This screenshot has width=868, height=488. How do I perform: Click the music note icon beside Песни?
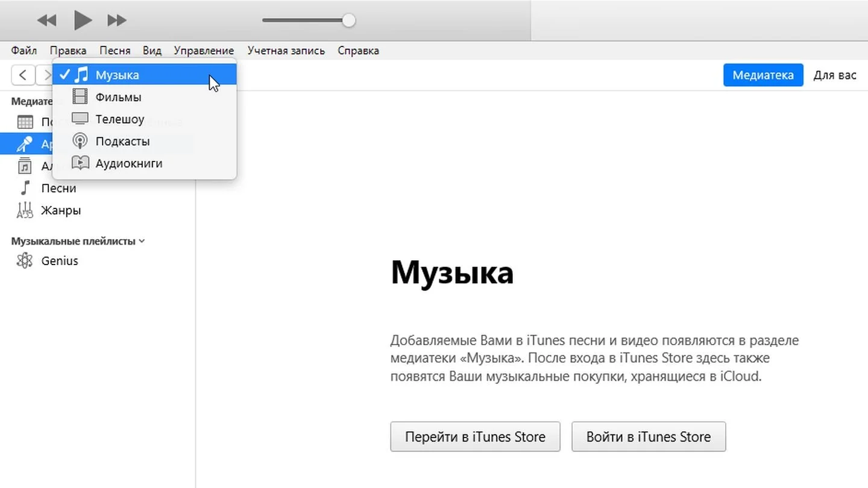[x=25, y=188]
